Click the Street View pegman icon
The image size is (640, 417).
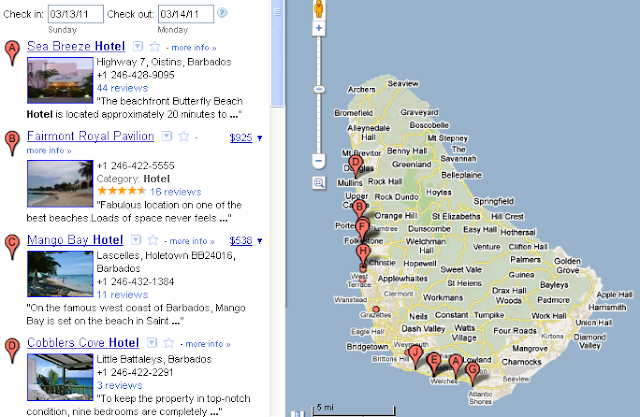click(319, 9)
